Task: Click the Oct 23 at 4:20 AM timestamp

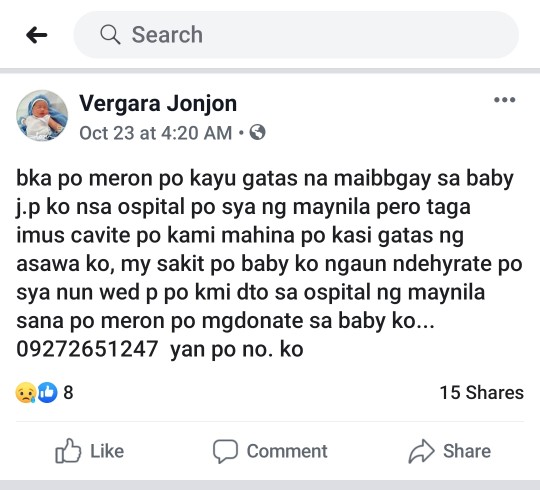Action: pyautogui.click(x=156, y=133)
